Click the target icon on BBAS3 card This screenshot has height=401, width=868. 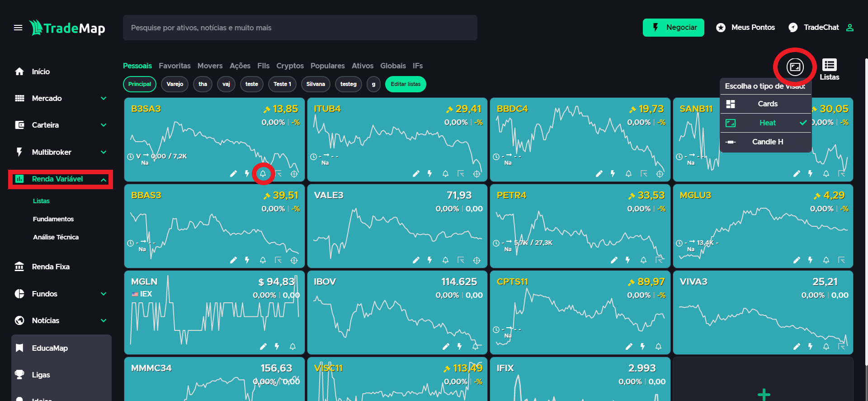(294, 260)
